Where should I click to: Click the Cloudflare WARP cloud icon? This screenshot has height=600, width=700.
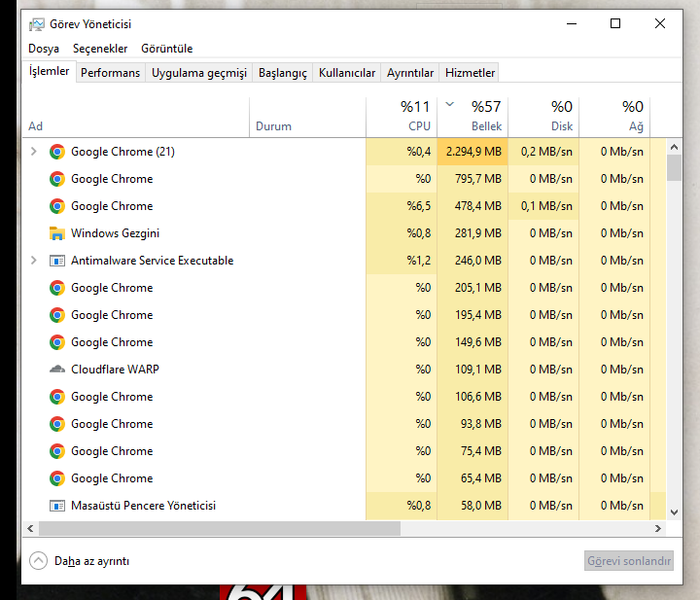coord(57,370)
